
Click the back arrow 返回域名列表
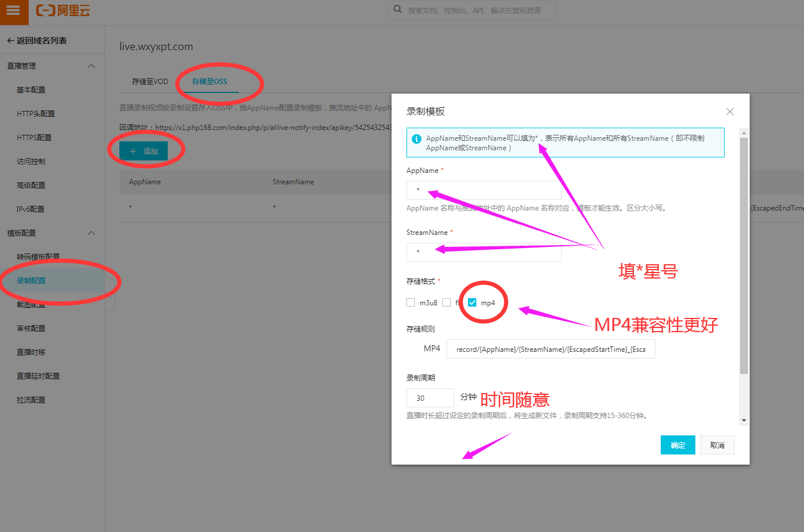pyautogui.click(x=10, y=41)
